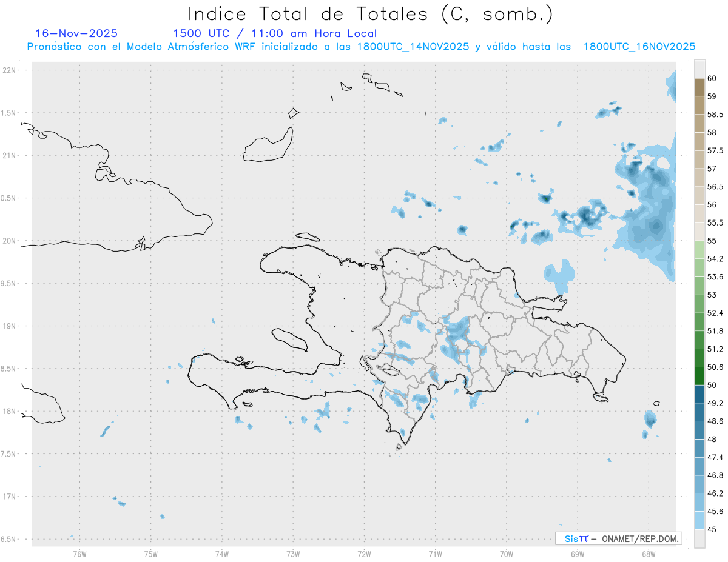Viewport: 728px width, 562px height.
Task: Click legend value "51.2"
Action: click(x=715, y=349)
